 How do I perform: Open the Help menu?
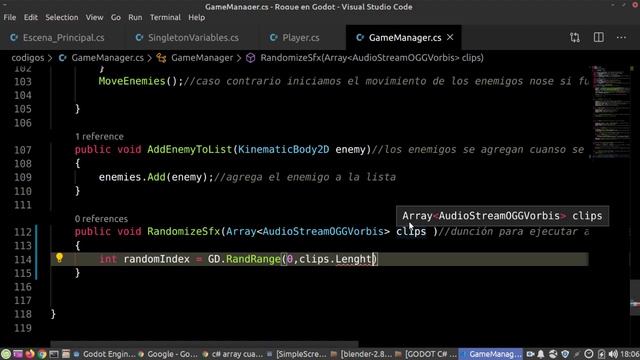pyautogui.click(x=197, y=18)
